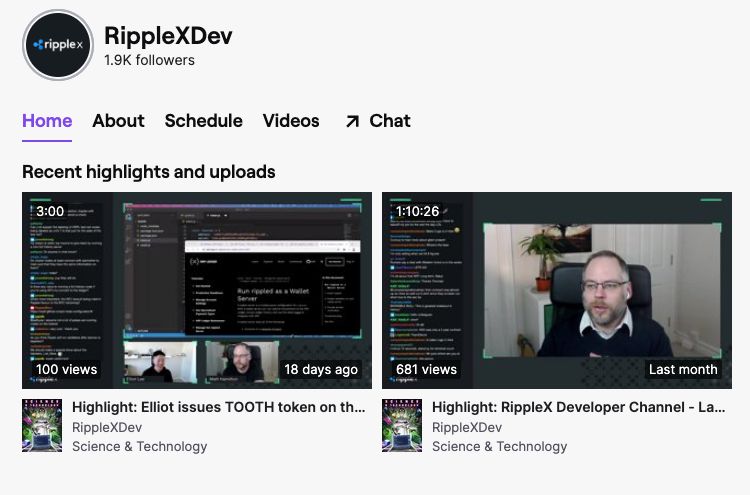This screenshot has width=750, height=495.
Task: Click category box art beside TOOTH token video
Action: tap(42, 426)
